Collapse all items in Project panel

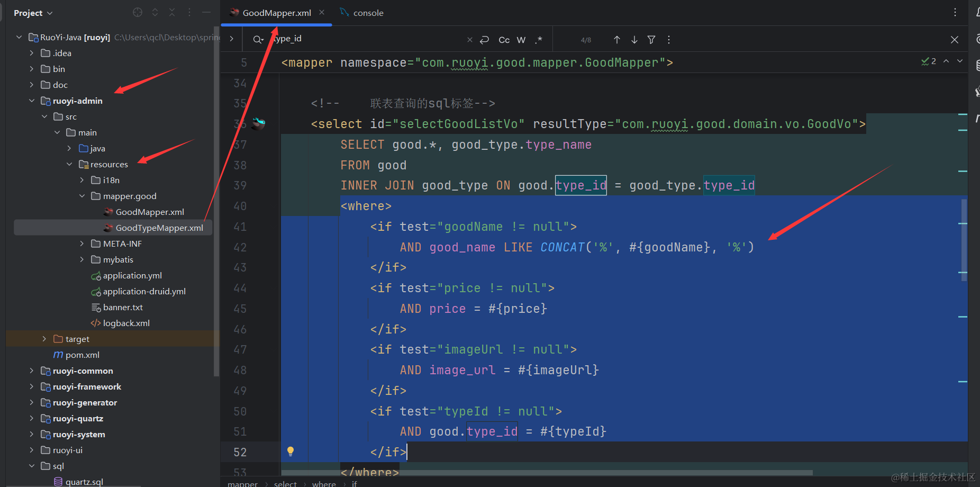[x=172, y=12]
